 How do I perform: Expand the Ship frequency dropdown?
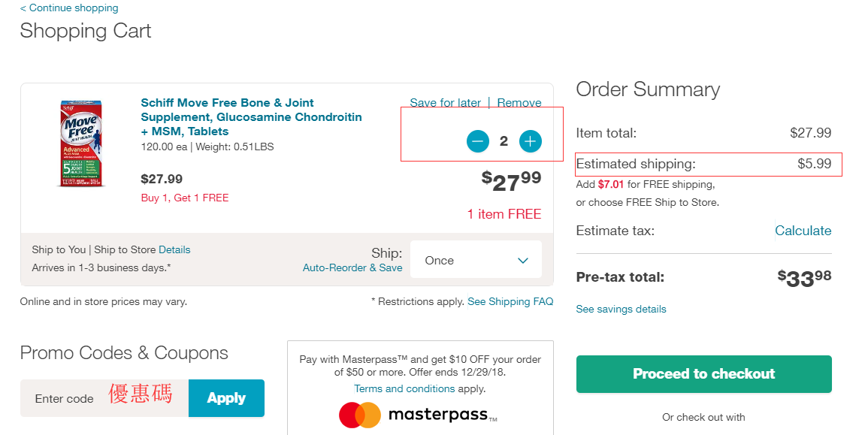click(476, 260)
